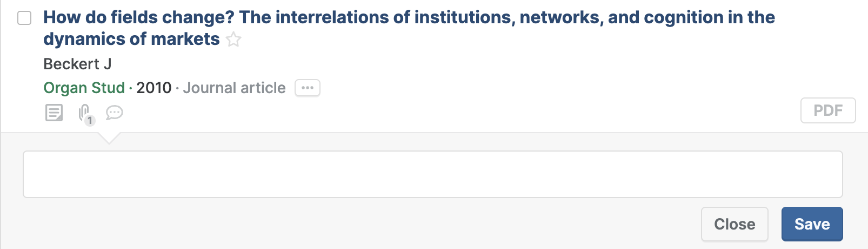Save the note with the Save button
This screenshot has height=249, width=868.
click(812, 224)
